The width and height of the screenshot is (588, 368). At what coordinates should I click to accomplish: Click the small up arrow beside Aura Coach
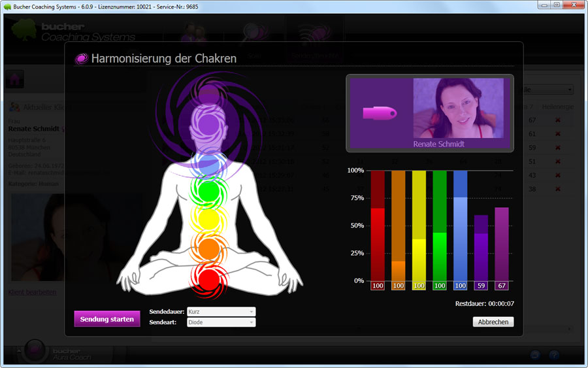tap(19, 351)
